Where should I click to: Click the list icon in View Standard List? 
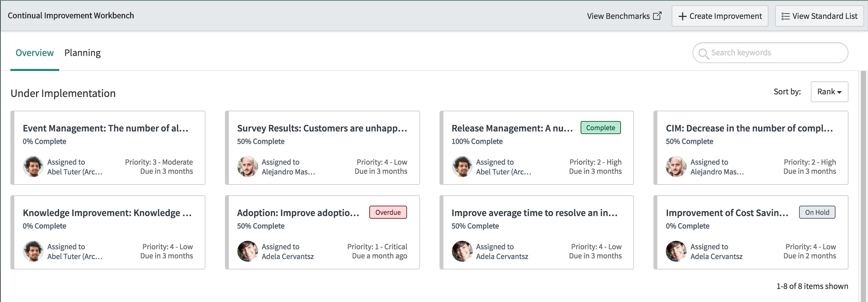coord(785,16)
